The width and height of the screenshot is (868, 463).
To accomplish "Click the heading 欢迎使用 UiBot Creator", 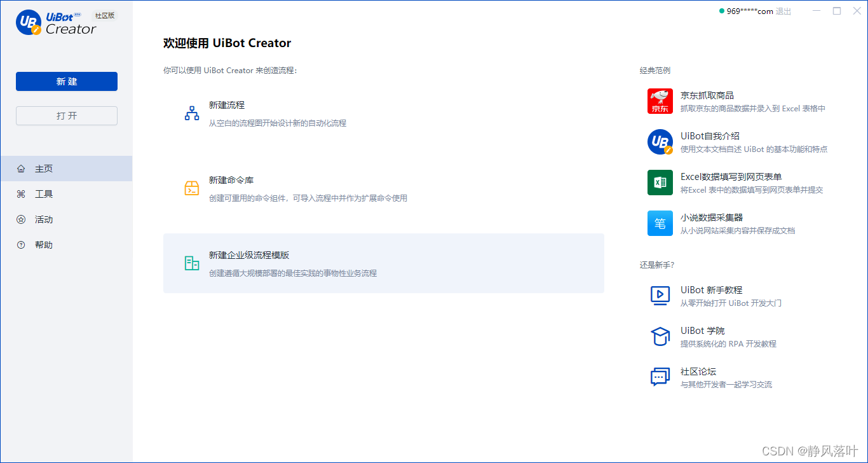I will [227, 43].
